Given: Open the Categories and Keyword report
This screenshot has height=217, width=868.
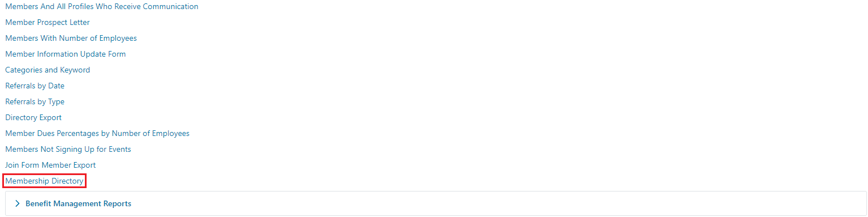Looking at the screenshot, I should click(x=48, y=70).
